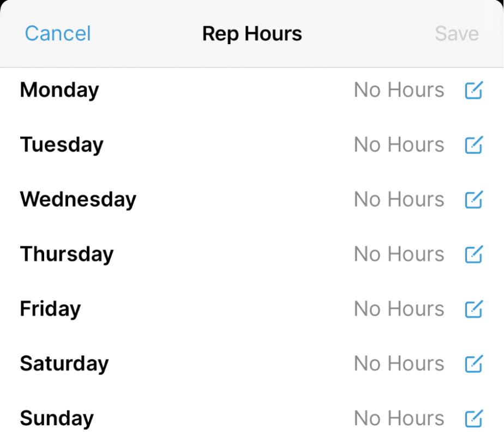
Task: Click the Wednesday day label
Action: click(78, 200)
